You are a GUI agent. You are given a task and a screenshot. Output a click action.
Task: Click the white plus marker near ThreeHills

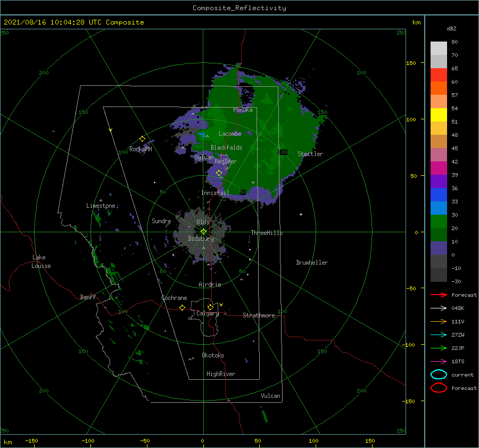(x=301, y=214)
